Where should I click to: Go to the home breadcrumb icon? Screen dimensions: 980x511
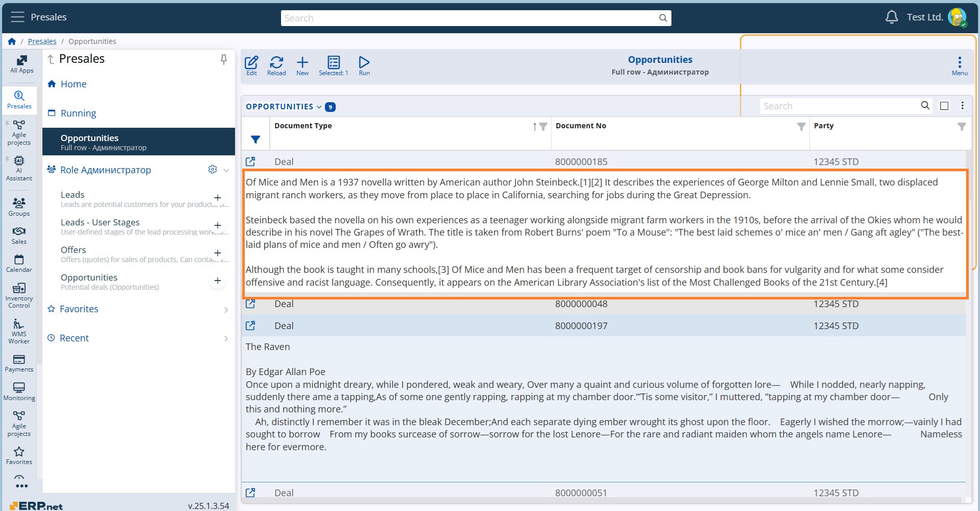click(x=12, y=41)
